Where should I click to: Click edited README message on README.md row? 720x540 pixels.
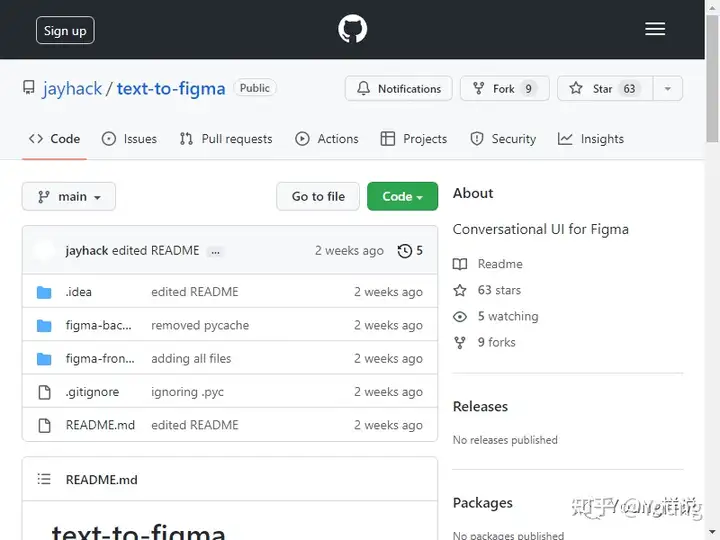click(195, 425)
